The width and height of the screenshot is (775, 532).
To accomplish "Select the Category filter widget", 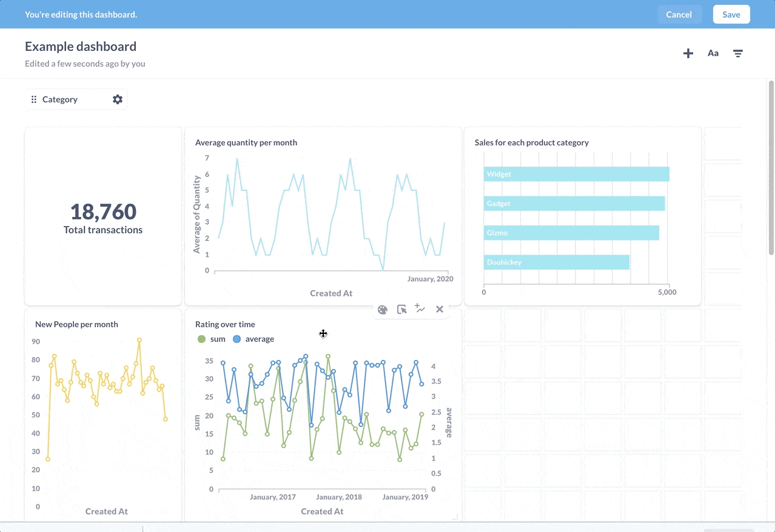I will 67,99.
